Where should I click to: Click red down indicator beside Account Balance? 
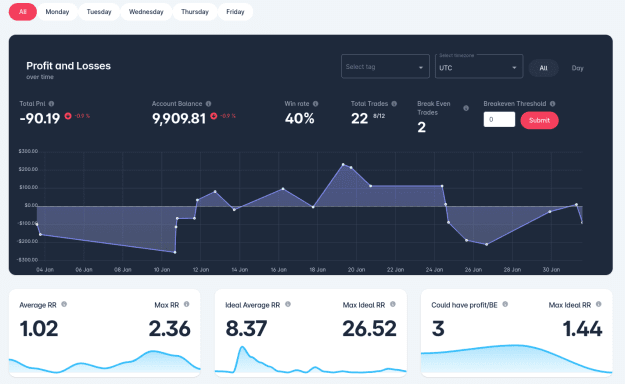[x=214, y=116]
